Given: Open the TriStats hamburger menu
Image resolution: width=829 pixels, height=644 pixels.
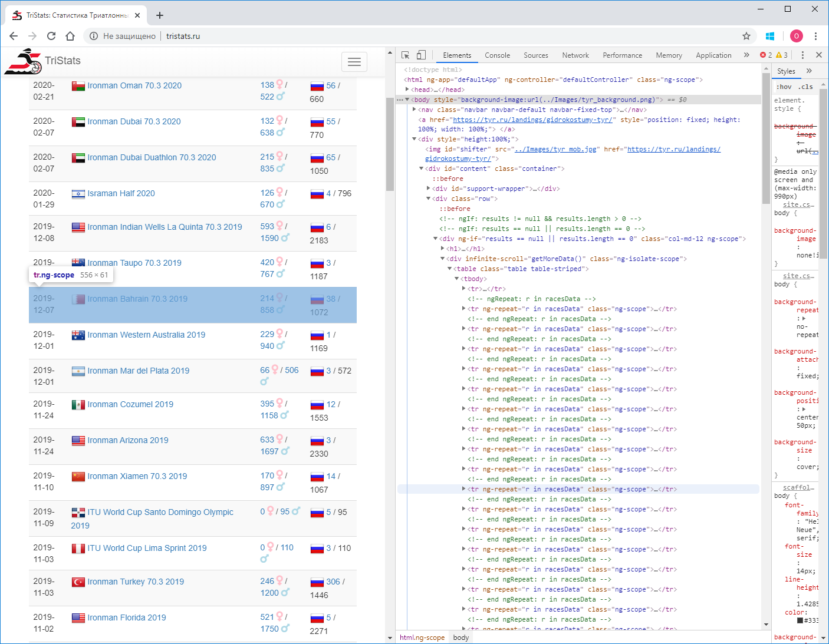Looking at the screenshot, I should pyautogui.click(x=354, y=62).
